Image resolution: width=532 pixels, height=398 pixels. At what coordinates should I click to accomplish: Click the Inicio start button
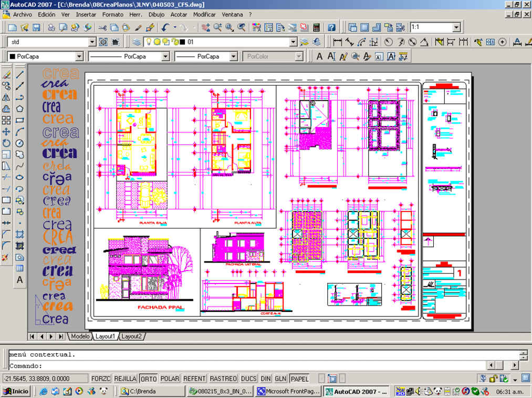pos(16,391)
